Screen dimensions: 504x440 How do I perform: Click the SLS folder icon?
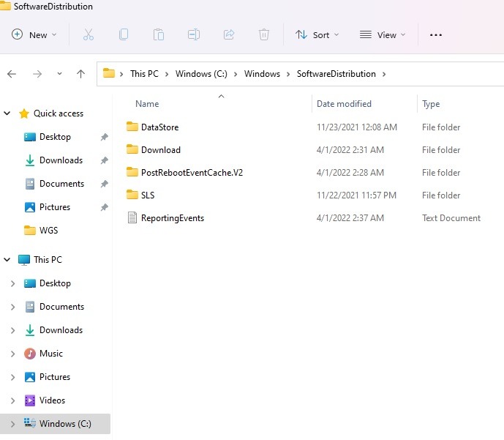(x=132, y=195)
